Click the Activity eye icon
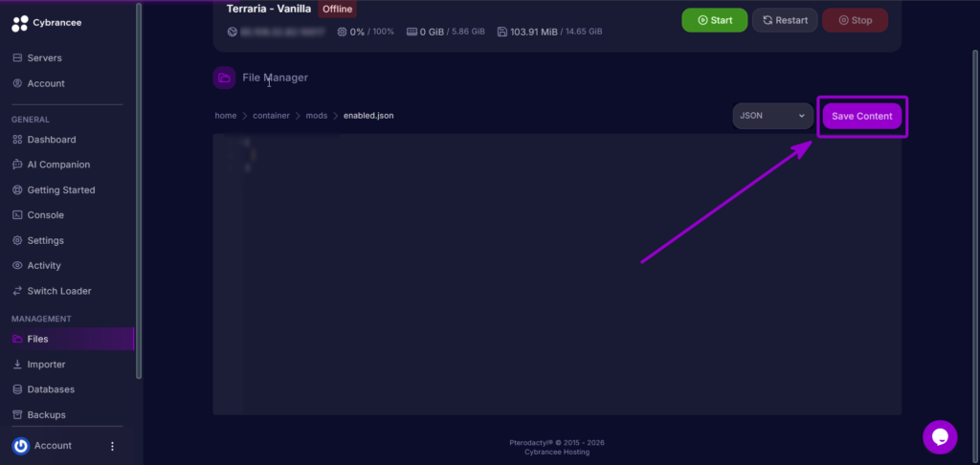Image resolution: width=980 pixels, height=465 pixels. click(x=17, y=266)
